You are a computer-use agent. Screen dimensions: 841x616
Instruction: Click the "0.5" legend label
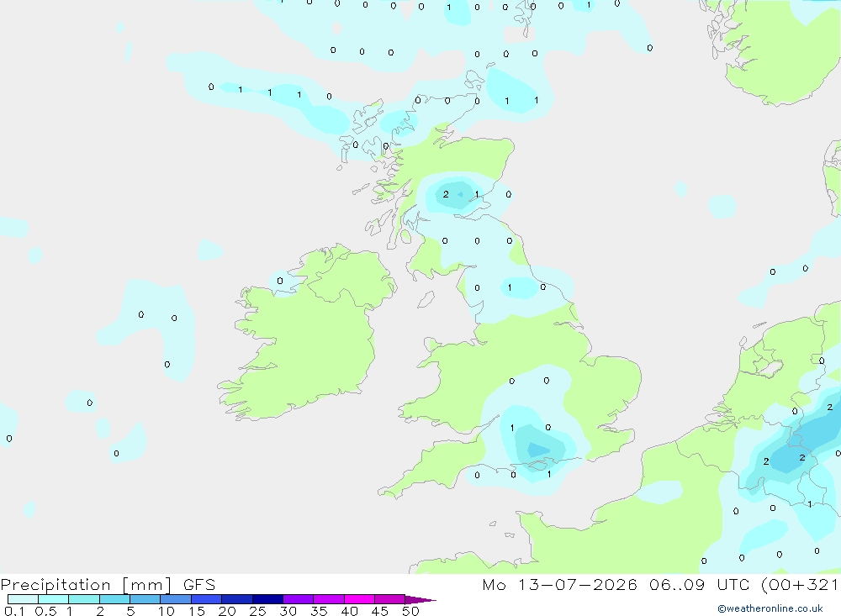coord(45,611)
